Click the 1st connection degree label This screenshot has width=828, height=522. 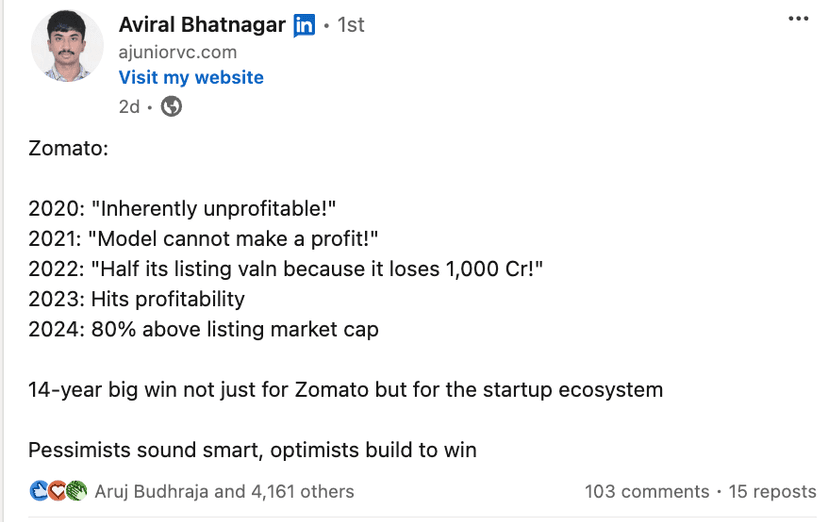[351, 26]
